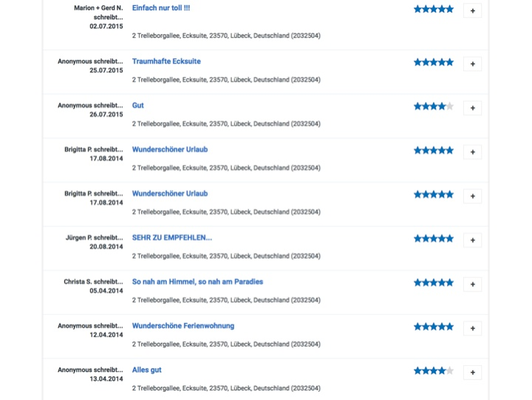Open the review titled 'Gut'

coord(138,106)
